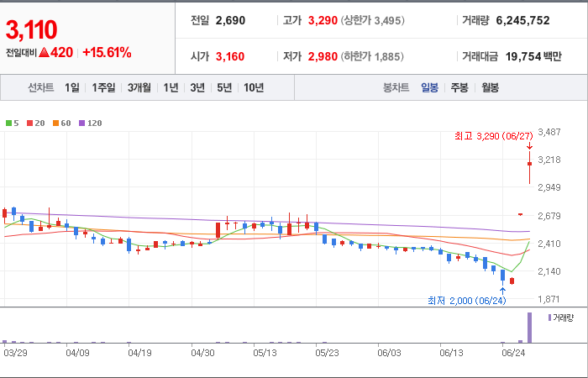Show the 5년 line chart
Viewport: 588px width, 378px height.
(x=224, y=87)
